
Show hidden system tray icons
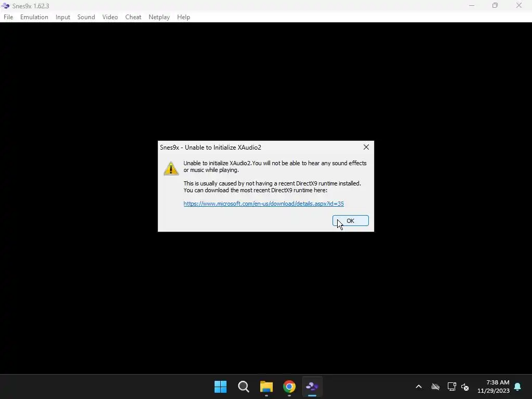(419, 387)
